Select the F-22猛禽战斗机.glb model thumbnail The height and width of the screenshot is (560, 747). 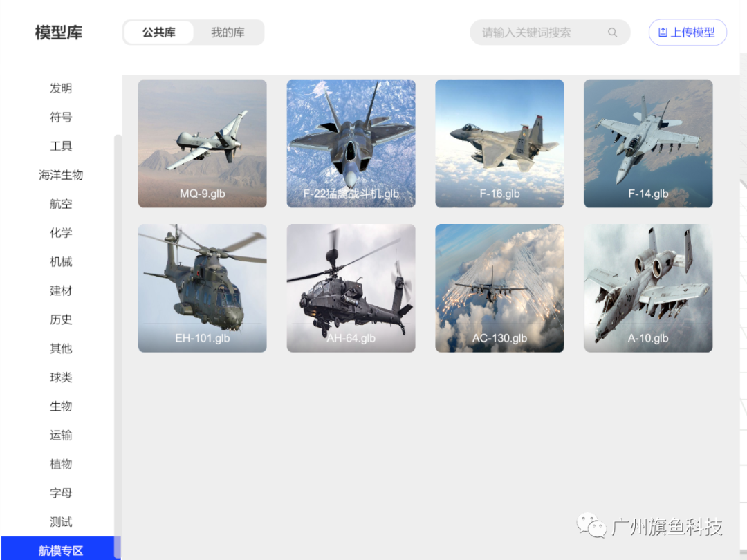click(x=351, y=143)
